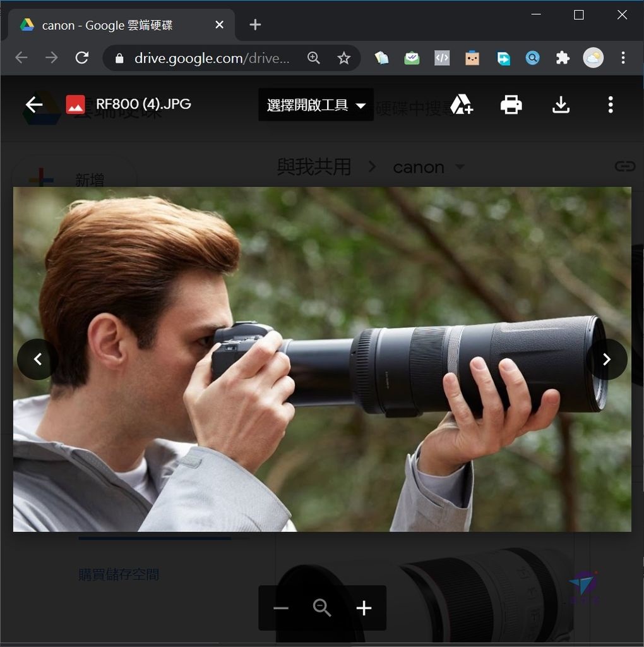Print the image with the printer icon
Screen dimensions: 644x647
tap(511, 104)
